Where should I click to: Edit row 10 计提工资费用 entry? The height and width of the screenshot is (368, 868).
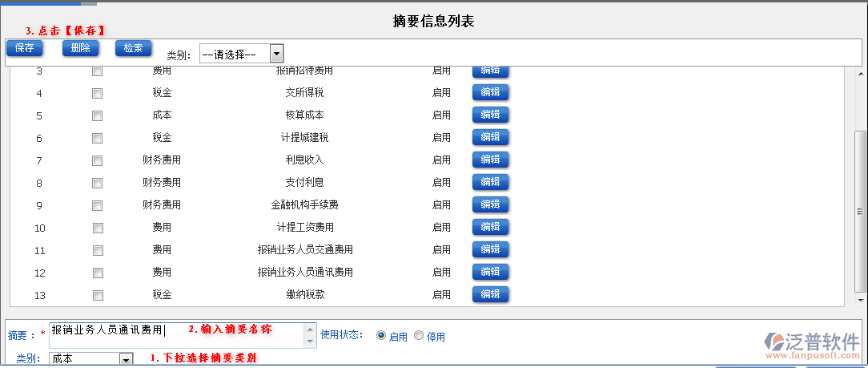click(x=490, y=227)
